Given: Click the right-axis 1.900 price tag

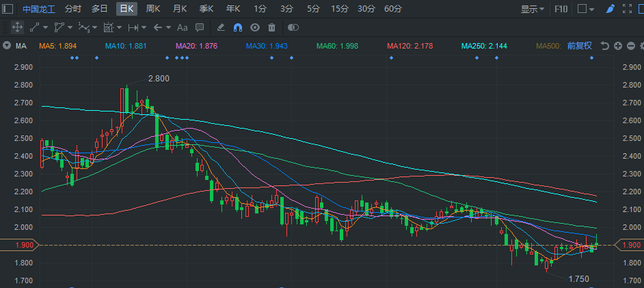Looking at the screenshot, I should tap(630, 246).
